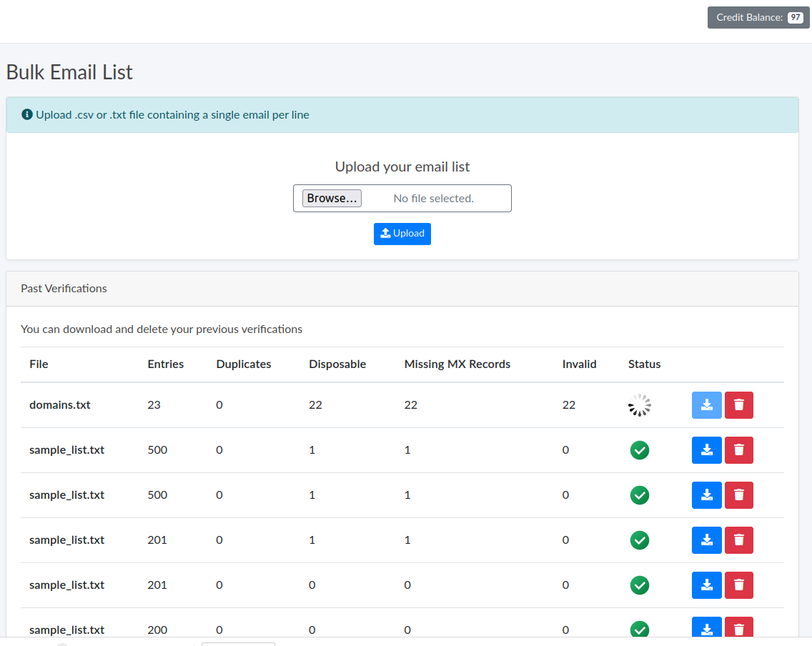The image size is (812, 646).
Task: Download second 500-entry sample_list.txt results
Action: (706, 495)
